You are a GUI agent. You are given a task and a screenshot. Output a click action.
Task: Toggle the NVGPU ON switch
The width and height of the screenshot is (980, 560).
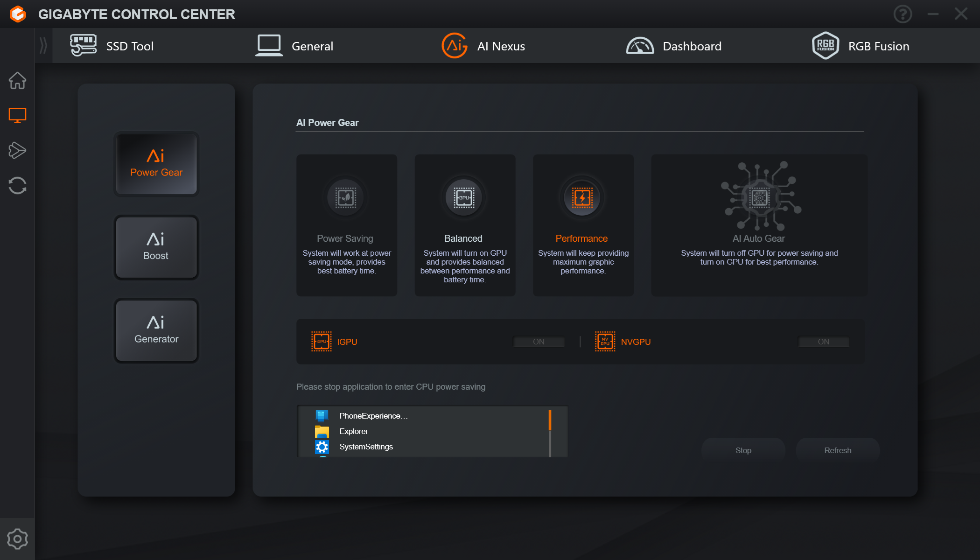point(824,342)
